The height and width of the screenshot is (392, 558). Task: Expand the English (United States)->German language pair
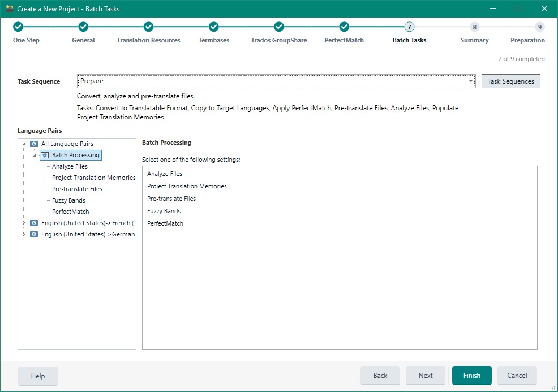point(24,234)
